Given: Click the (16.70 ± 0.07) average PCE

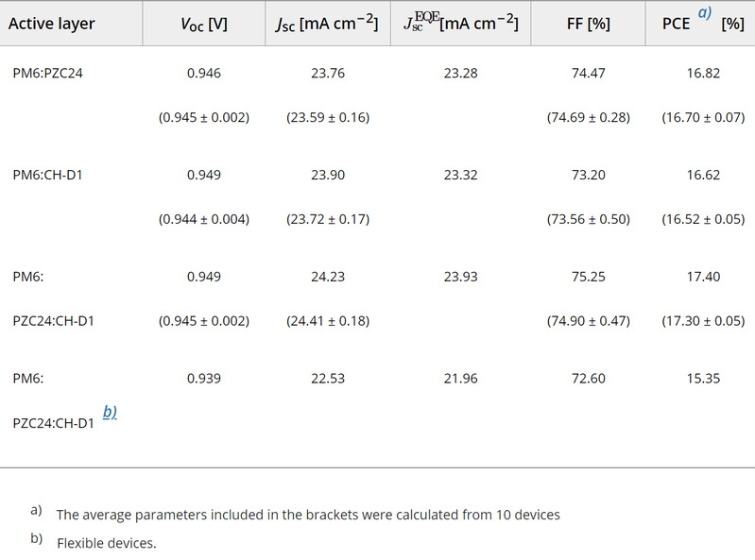Looking at the screenshot, I should 703,118.
